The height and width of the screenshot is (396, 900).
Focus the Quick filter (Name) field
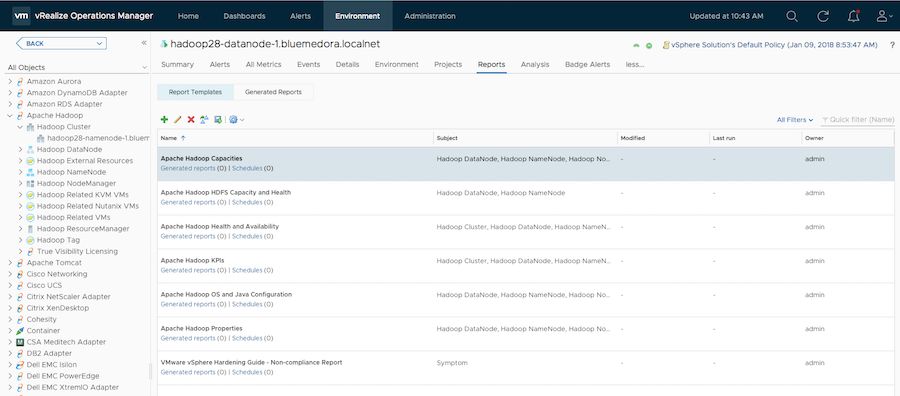(x=858, y=120)
